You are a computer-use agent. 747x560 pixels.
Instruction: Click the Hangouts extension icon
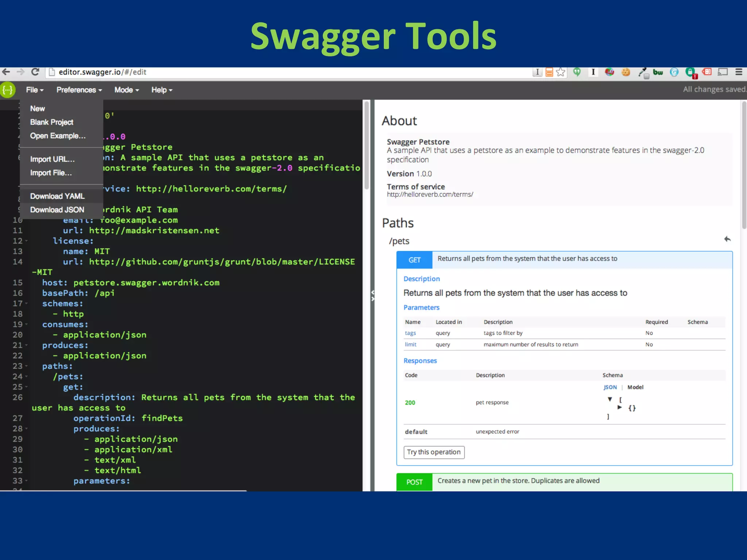[577, 72]
